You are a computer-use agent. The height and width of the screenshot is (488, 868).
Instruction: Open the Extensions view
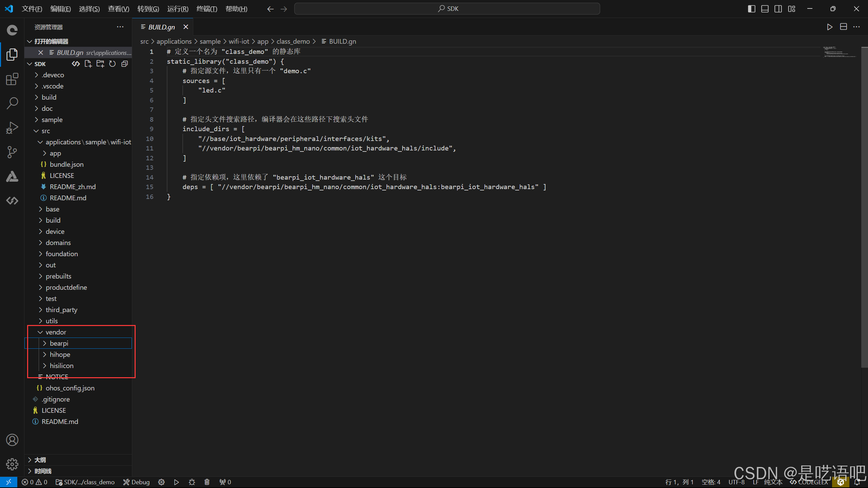coord(12,79)
